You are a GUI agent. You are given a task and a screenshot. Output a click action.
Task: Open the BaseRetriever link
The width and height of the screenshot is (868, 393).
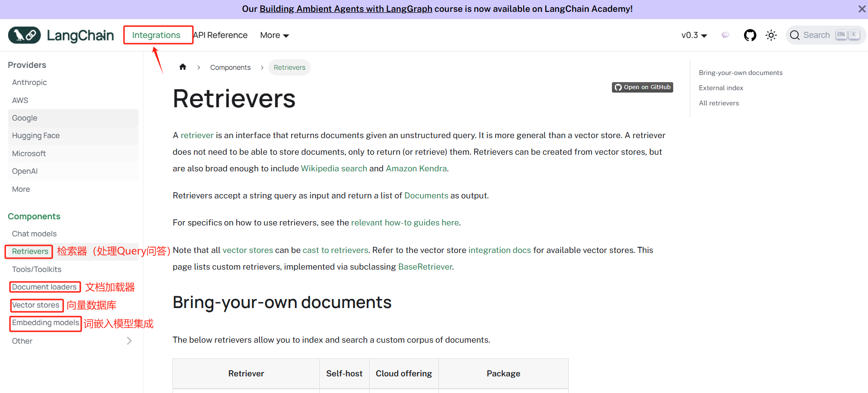point(425,267)
